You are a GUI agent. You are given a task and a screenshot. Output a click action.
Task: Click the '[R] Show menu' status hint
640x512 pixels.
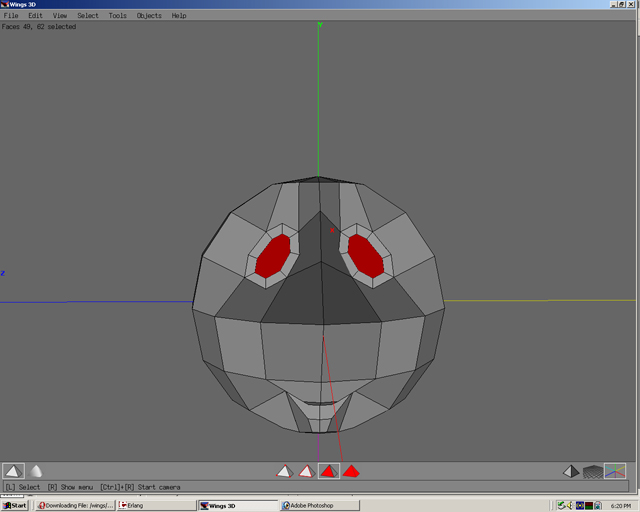pyautogui.click(x=70, y=487)
